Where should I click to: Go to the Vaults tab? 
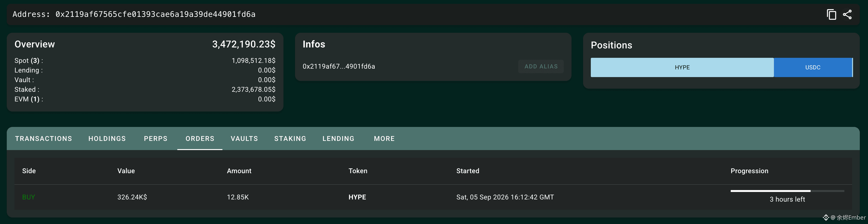tap(244, 138)
